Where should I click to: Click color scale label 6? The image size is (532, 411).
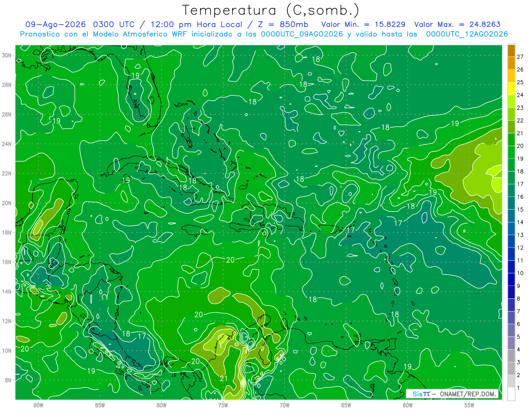518,324
